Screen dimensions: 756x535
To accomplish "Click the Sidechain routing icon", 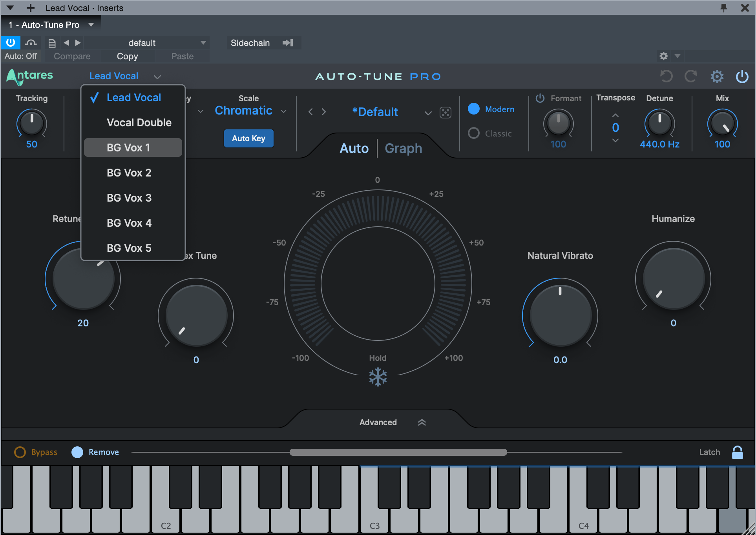I will tap(288, 43).
